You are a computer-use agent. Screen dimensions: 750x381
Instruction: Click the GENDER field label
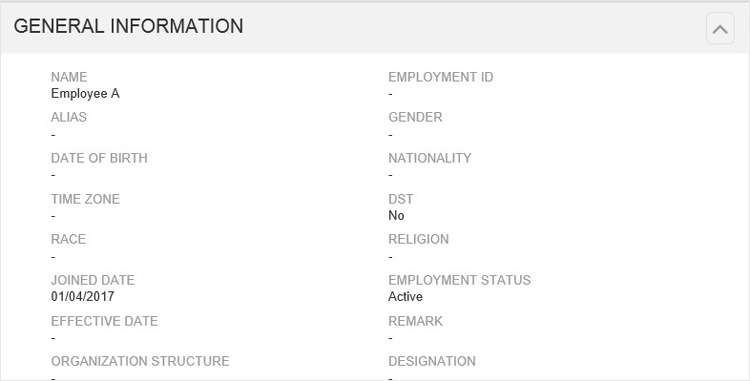415,117
